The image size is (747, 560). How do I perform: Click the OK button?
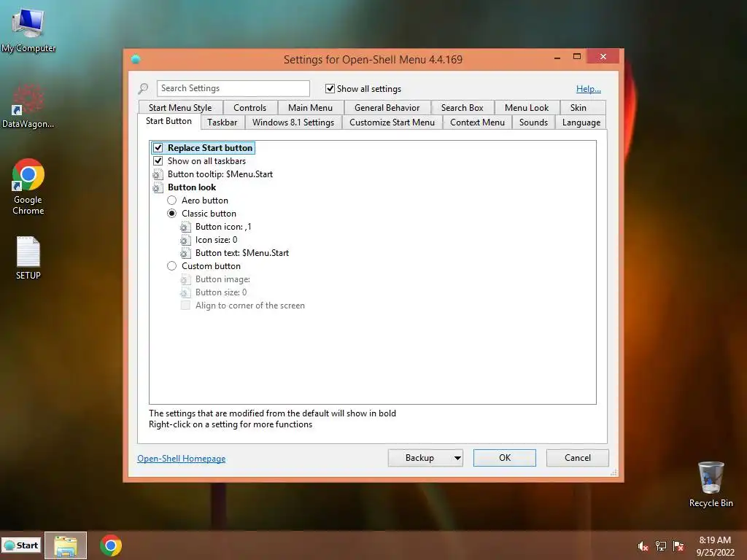[505, 458]
